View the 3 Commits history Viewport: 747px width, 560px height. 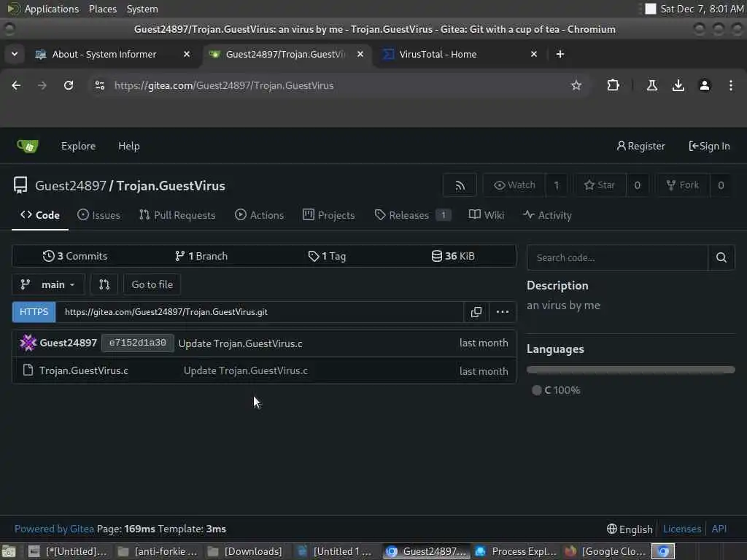pyautogui.click(x=75, y=256)
